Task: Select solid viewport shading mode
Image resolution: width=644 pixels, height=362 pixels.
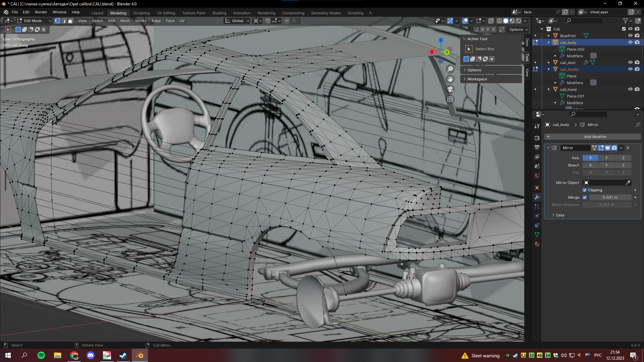Action: 506,21
